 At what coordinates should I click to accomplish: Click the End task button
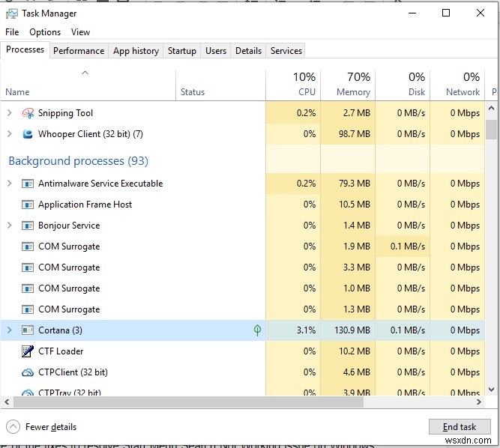pos(460,427)
